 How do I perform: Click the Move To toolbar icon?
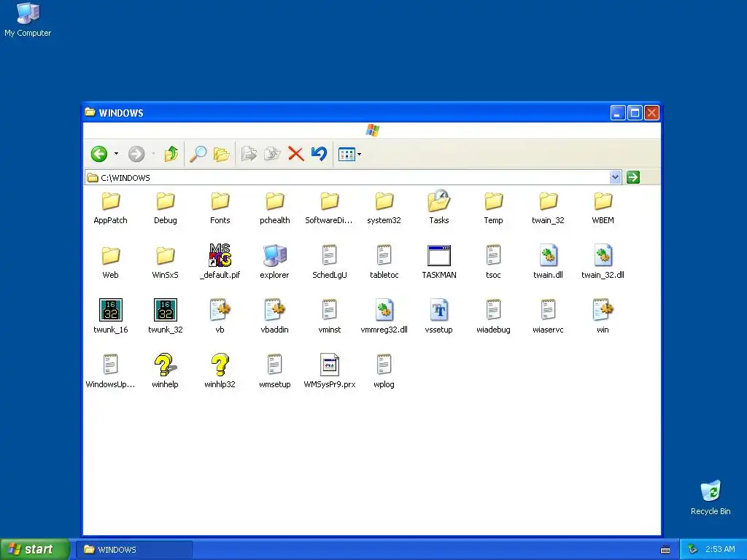pos(249,154)
